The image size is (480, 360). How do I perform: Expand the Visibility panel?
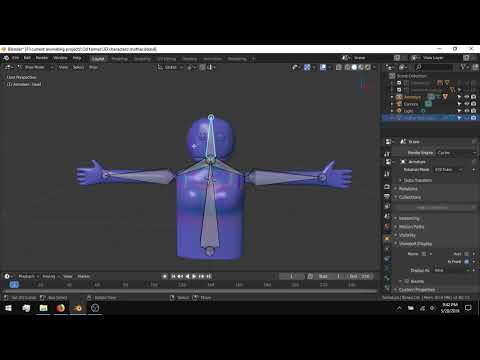click(x=407, y=235)
